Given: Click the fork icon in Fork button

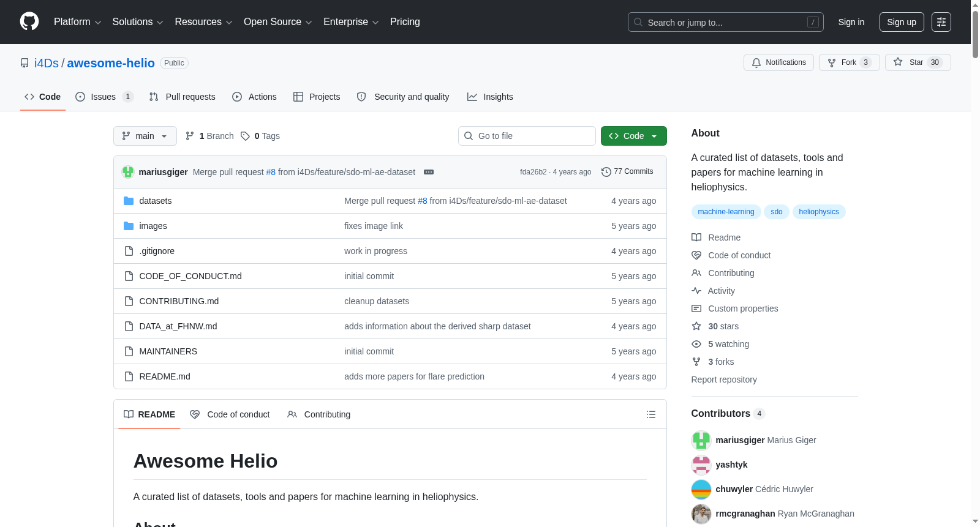Looking at the screenshot, I should (x=832, y=62).
